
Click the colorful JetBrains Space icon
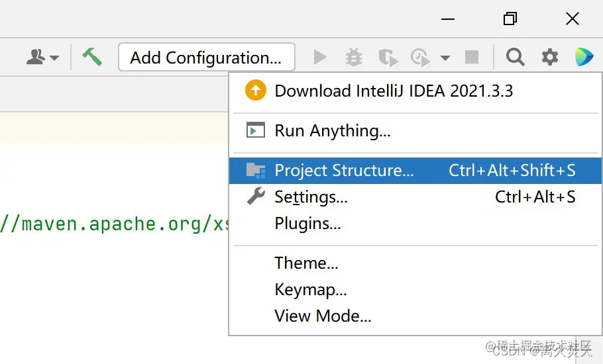pos(584,57)
